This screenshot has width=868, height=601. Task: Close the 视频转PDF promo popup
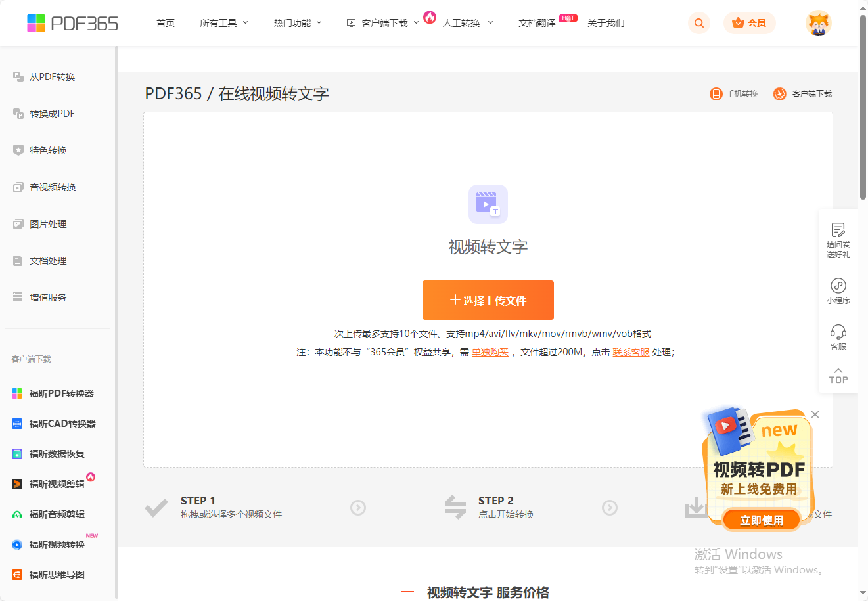pyautogui.click(x=815, y=414)
